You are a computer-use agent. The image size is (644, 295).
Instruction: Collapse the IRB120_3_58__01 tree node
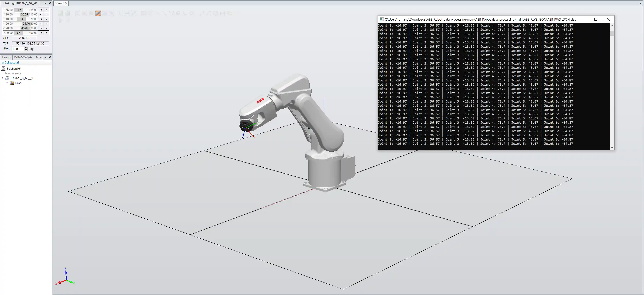(3, 78)
